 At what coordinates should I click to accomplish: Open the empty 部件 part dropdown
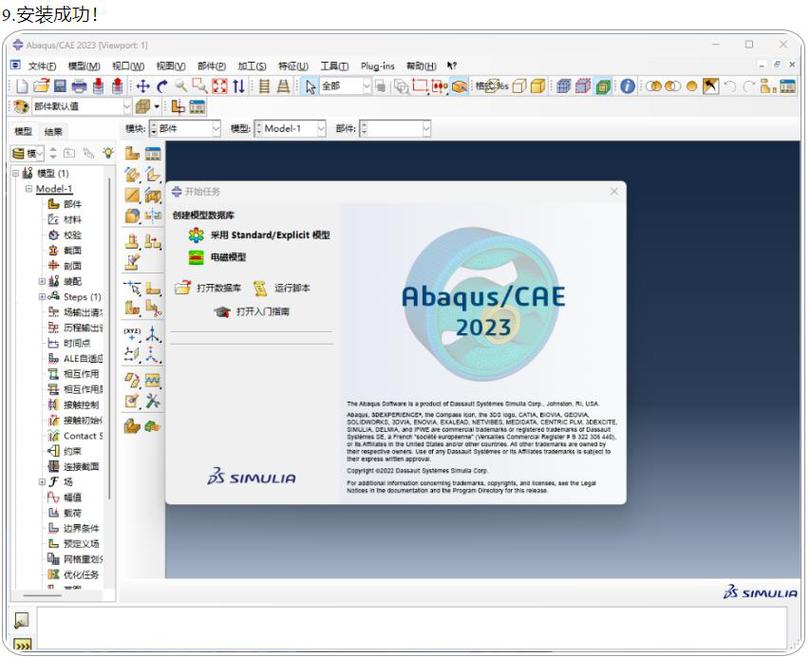[395, 129]
